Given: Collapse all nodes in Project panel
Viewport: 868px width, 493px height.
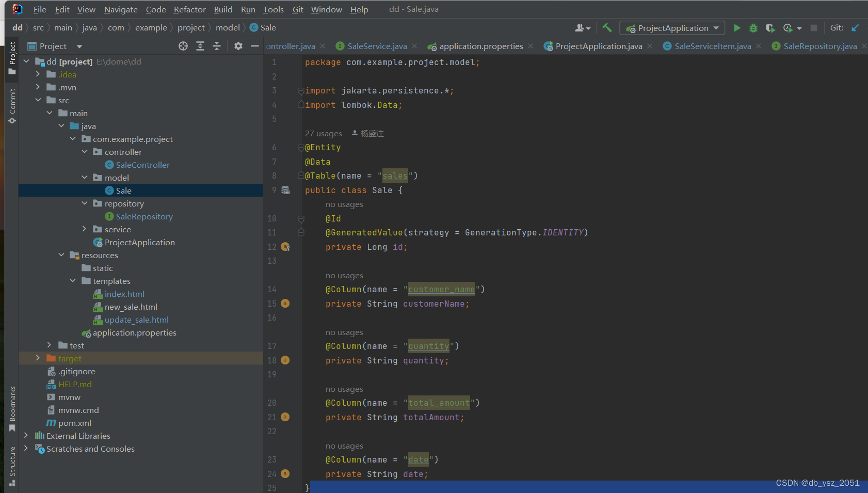Looking at the screenshot, I should click(217, 46).
